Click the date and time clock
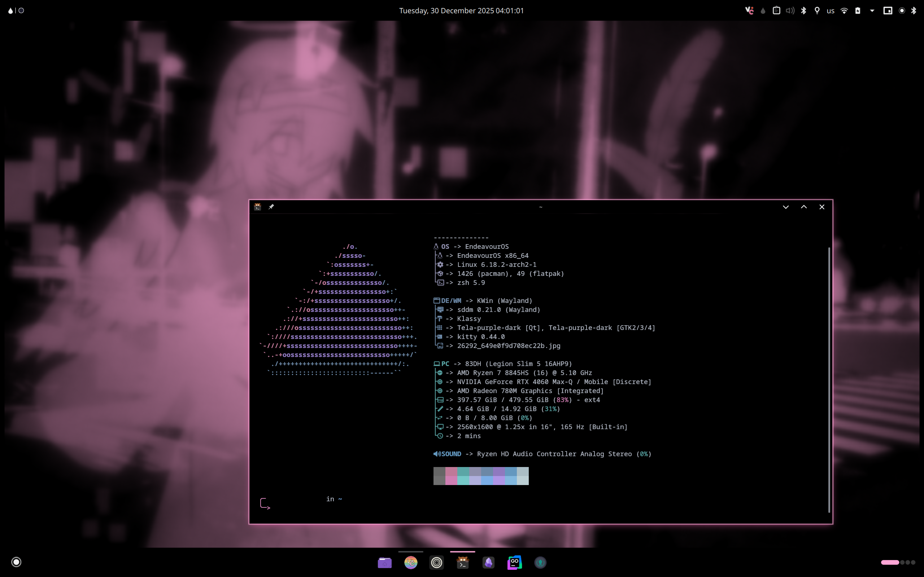This screenshot has width=924, height=577. tap(461, 11)
